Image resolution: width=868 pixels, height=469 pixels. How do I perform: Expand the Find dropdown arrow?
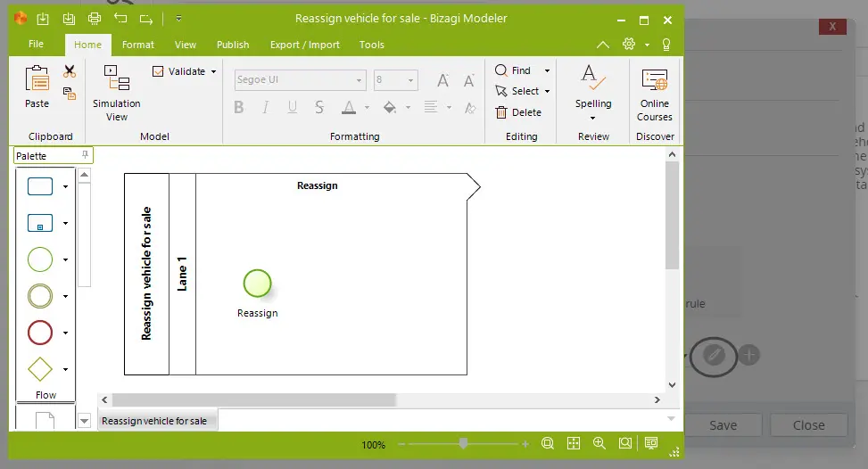coord(548,70)
